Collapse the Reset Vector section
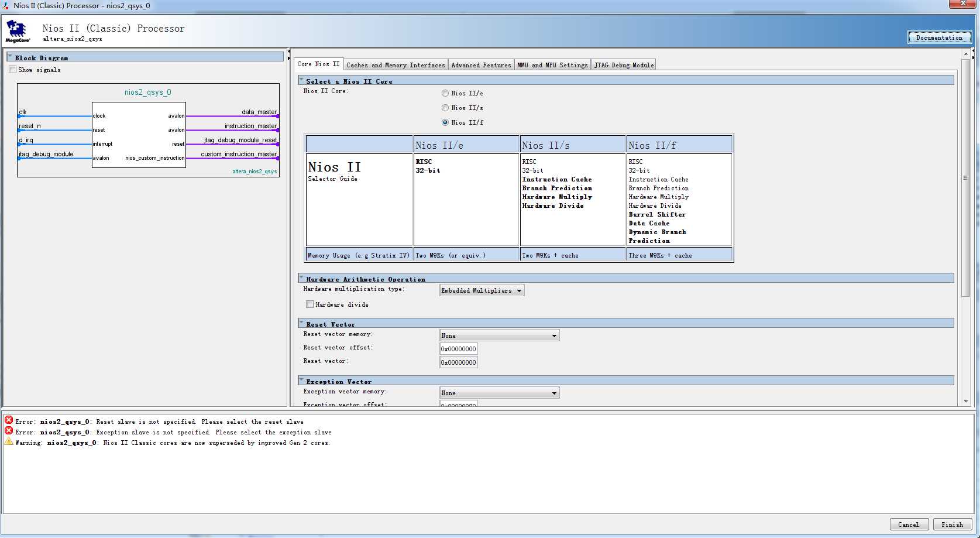Image resolution: width=980 pixels, height=538 pixels. point(301,323)
